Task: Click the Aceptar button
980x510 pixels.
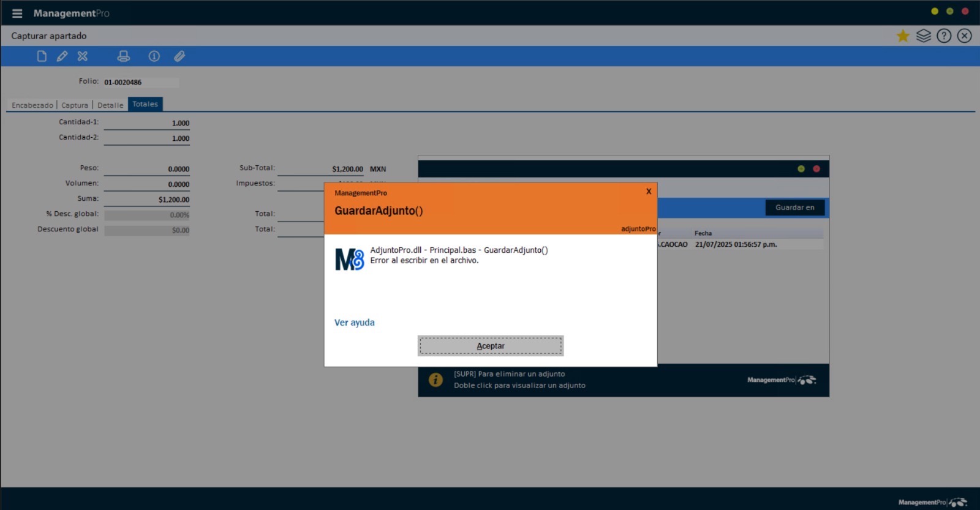Action: coord(491,346)
